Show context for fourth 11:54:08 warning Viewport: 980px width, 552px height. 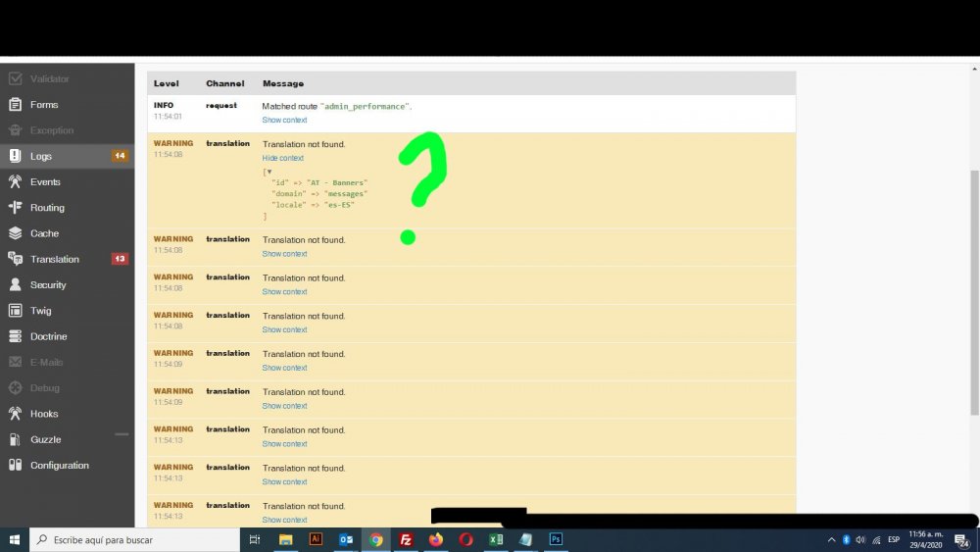pos(284,330)
